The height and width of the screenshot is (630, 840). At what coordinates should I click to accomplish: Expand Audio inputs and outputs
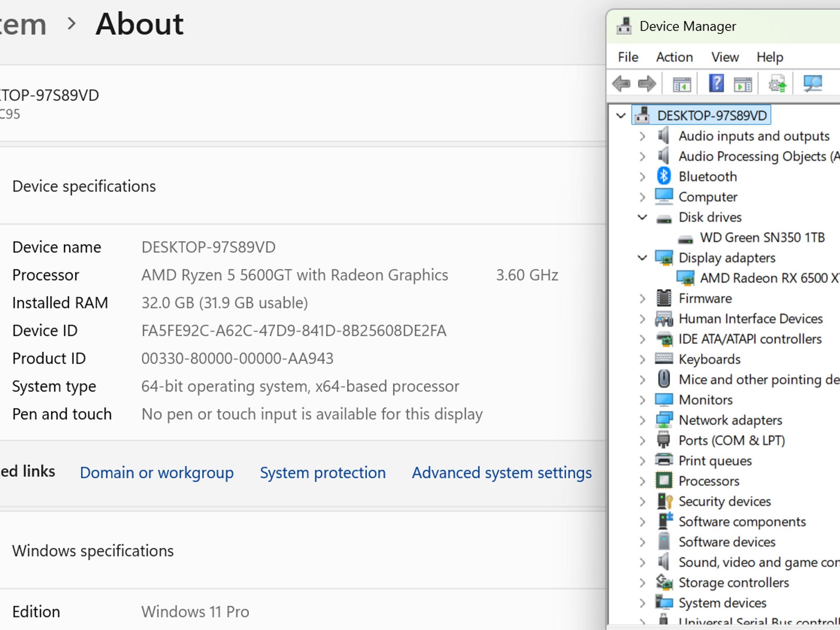(x=642, y=136)
